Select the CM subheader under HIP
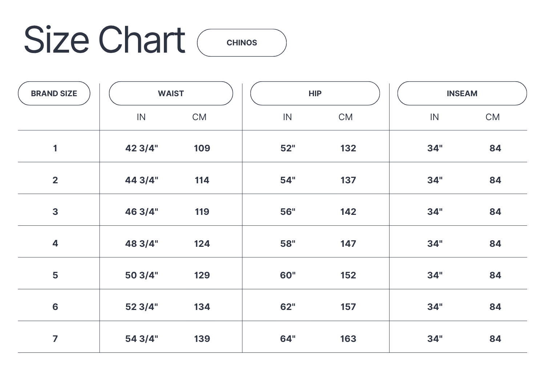Image resolution: width=545 pixels, height=392 pixels. [x=346, y=117]
